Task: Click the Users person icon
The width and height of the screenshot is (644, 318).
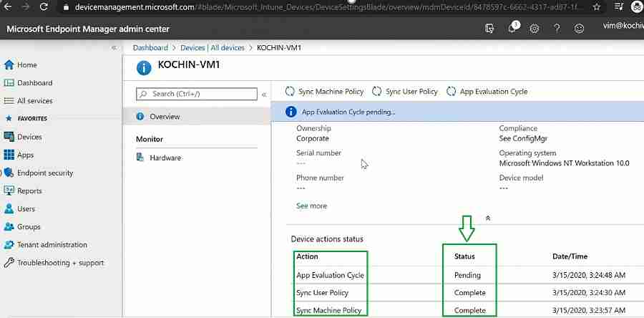Action: click(9, 208)
